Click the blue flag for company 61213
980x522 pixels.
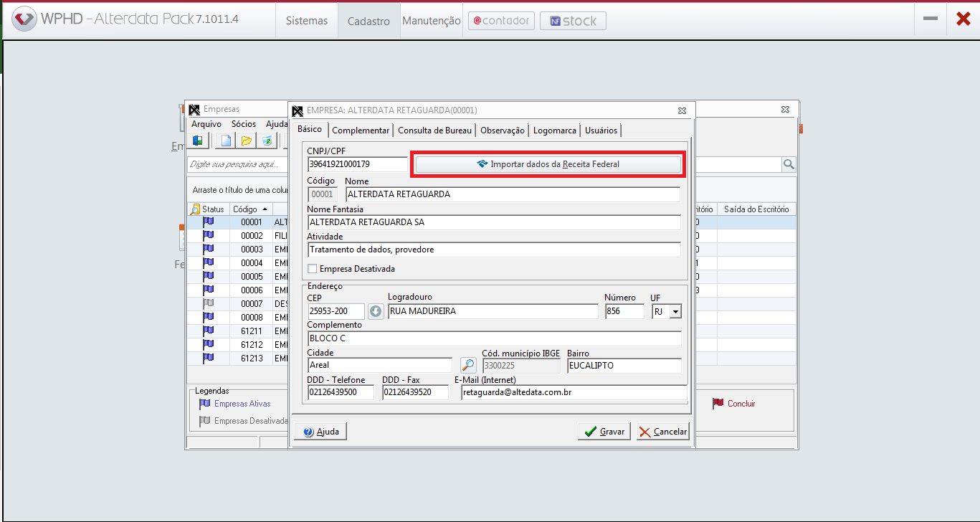208,358
